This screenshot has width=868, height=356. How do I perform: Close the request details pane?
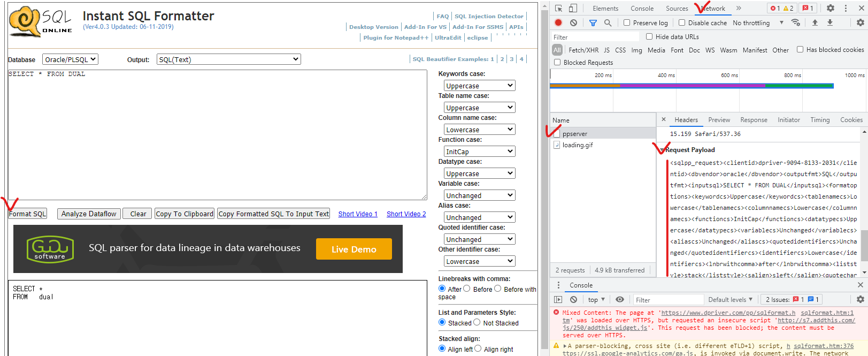pyautogui.click(x=664, y=119)
